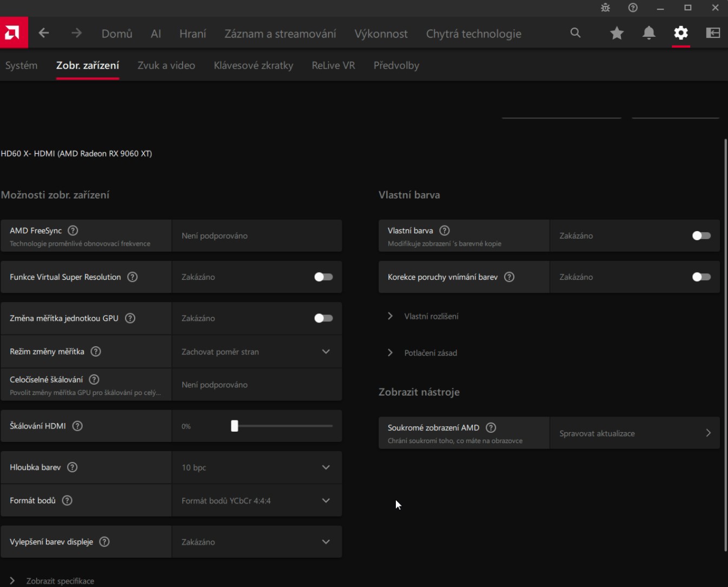Enable Korekce poruchy vnímání barev toggle

(701, 277)
